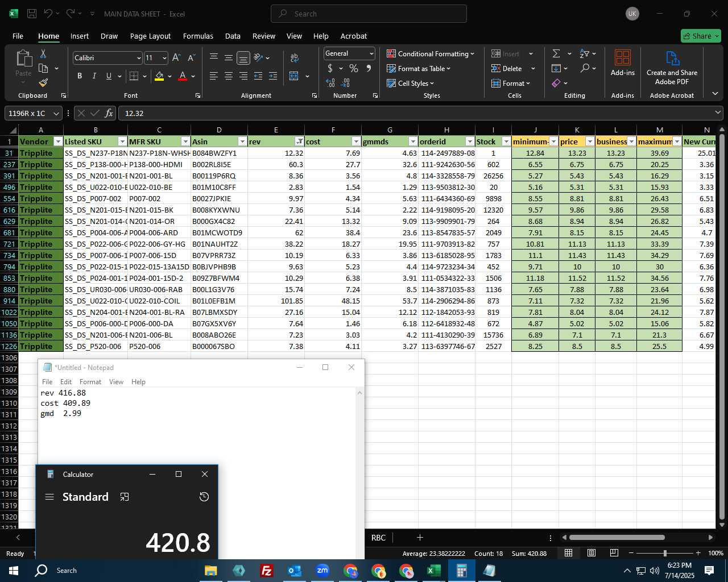Click the Save icon in title bar

(32, 13)
